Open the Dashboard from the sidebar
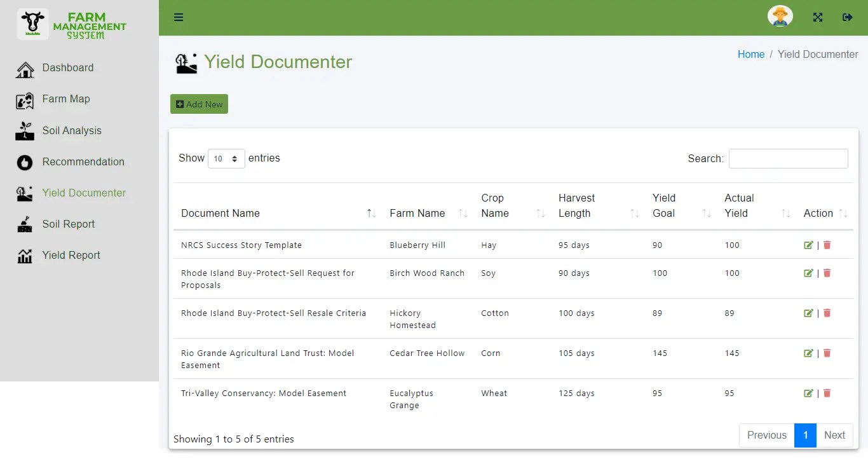This screenshot has height=459, width=868. click(68, 68)
